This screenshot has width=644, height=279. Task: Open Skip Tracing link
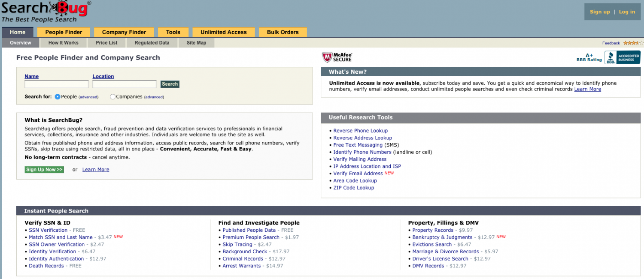(237, 244)
